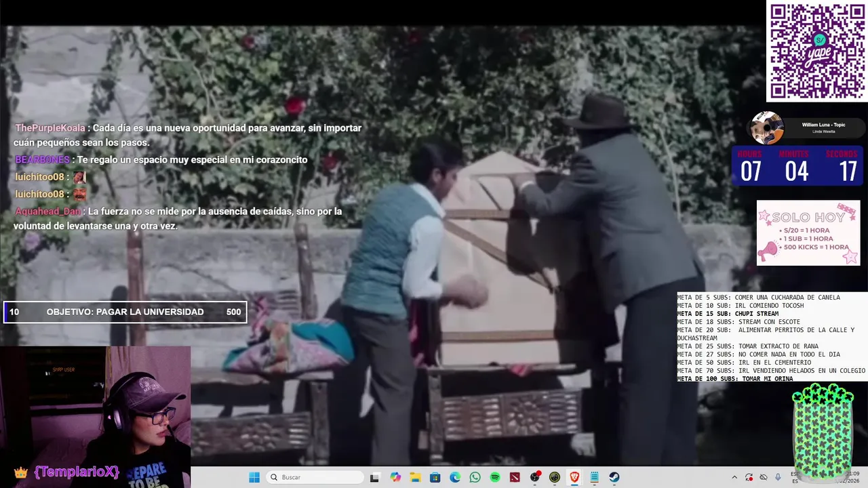
Task: Switch to OBS Studio in the taskbar
Action: point(535,477)
